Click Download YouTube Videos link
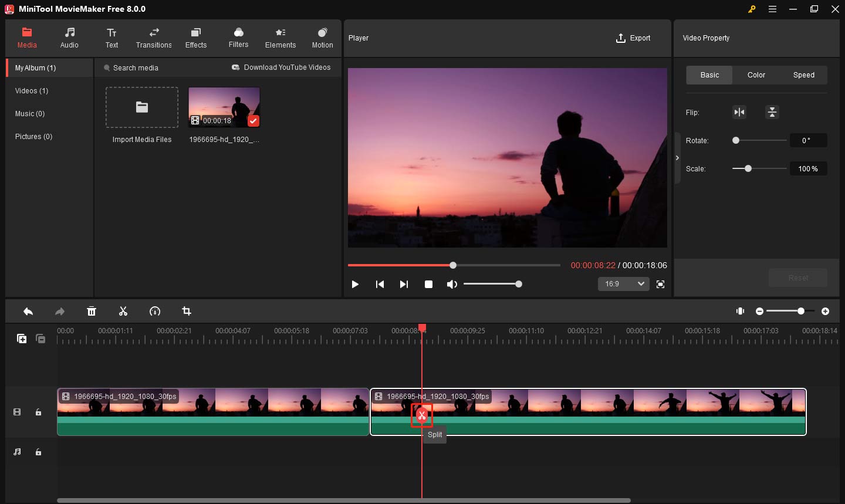Screen dimensions: 845x504 click(x=281, y=67)
